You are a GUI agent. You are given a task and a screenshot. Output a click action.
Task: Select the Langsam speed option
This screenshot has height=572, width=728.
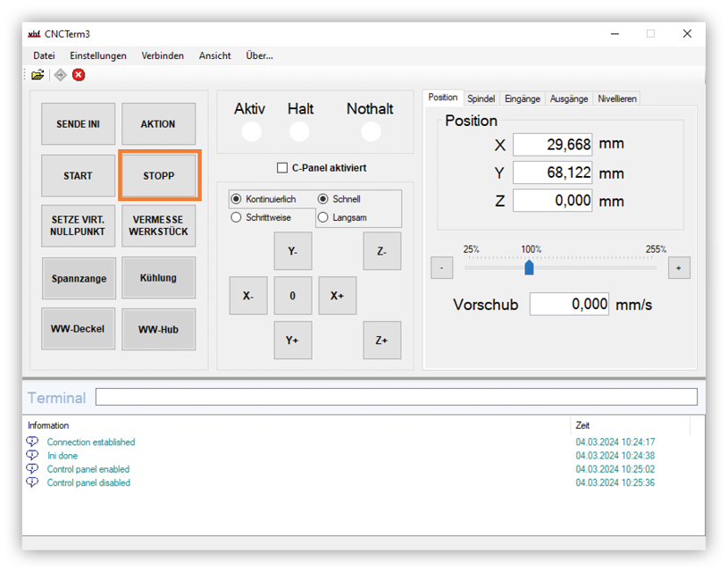tap(323, 217)
